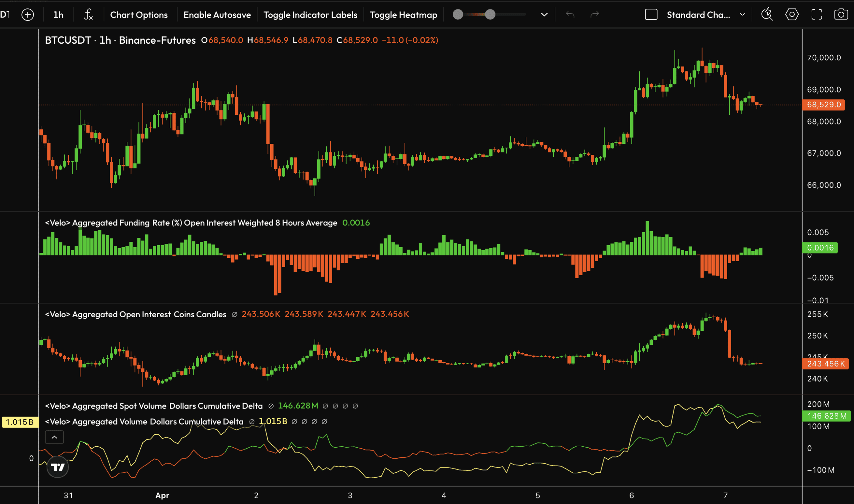Click Enable Autosave
Screen dimensions: 854x504
pyautogui.click(x=217, y=15)
